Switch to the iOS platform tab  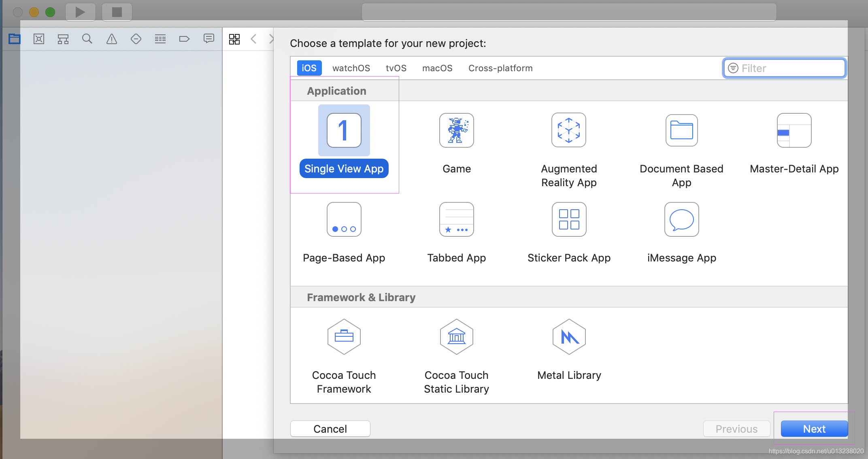click(309, 68)
